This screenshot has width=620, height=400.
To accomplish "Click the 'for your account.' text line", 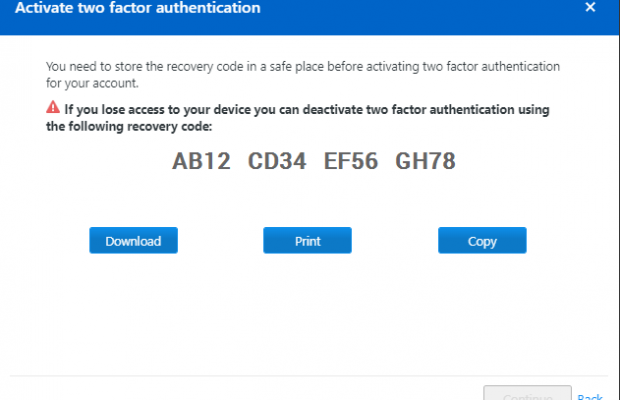I will [93, 83].
